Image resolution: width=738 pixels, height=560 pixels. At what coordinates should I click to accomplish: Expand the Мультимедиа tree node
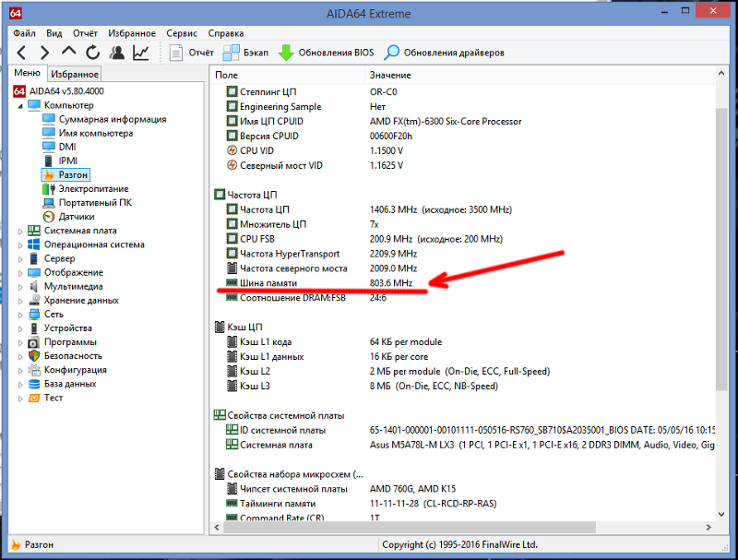(x=20, y=287)
